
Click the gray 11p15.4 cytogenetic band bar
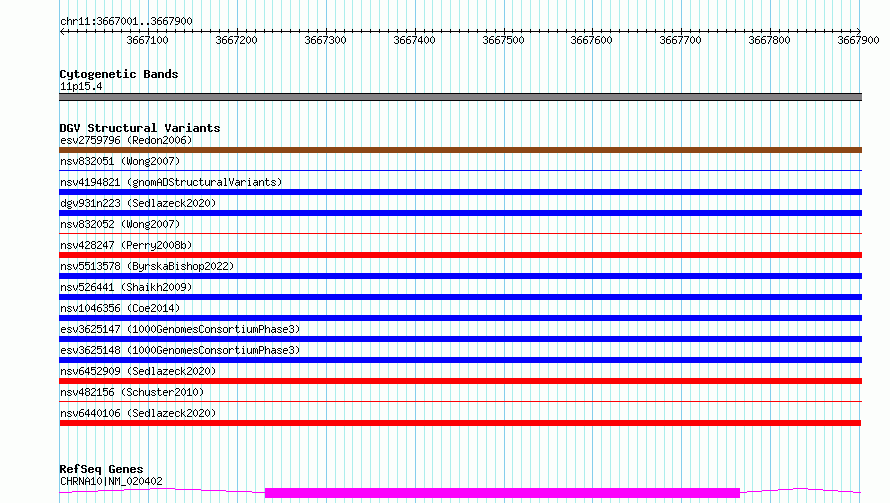tap(460, 97)
